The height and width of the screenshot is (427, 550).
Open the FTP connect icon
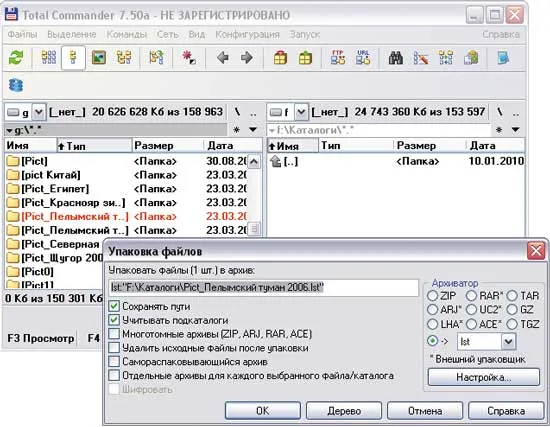coord(338,58)
